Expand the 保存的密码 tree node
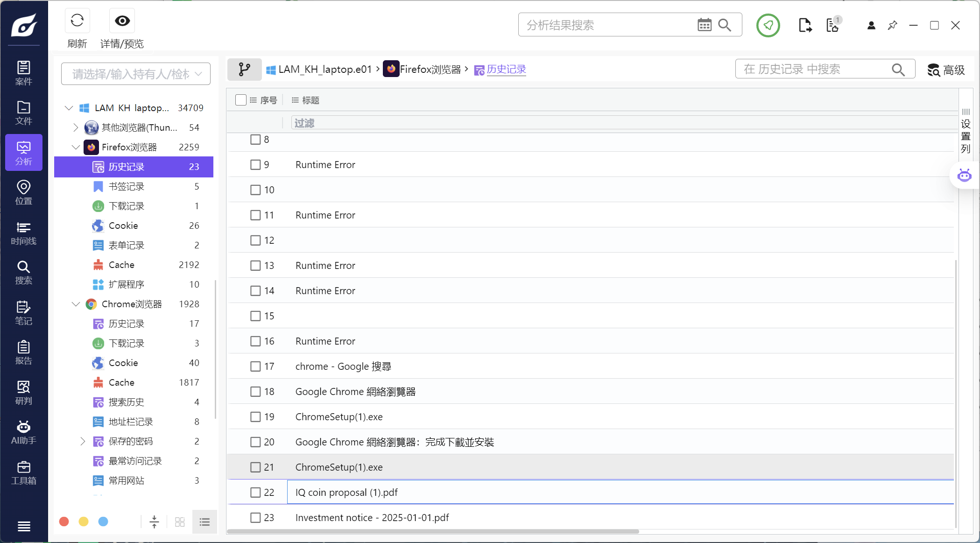The width and height of the screenshot is (980, 543). 83,441
